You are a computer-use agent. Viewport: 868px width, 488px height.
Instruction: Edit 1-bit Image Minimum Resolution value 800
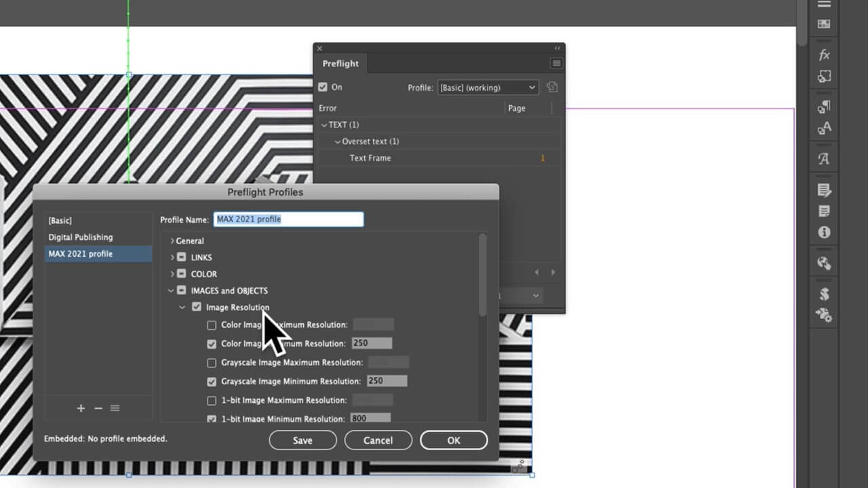pyautogui.click(x=370, y=418)
